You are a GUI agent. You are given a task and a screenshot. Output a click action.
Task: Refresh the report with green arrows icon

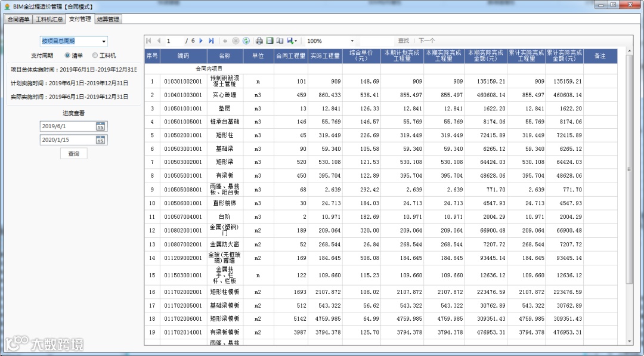(x=246, y=41)
